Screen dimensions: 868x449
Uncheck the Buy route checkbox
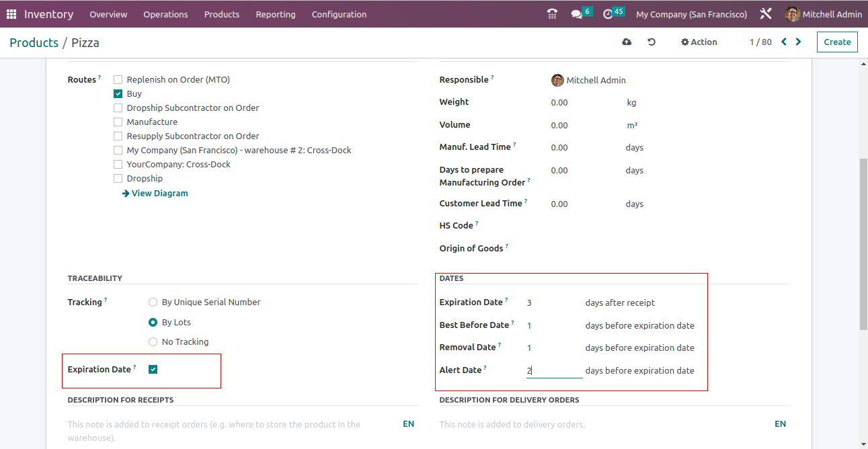pyautogui.click(x=118, y=94)
